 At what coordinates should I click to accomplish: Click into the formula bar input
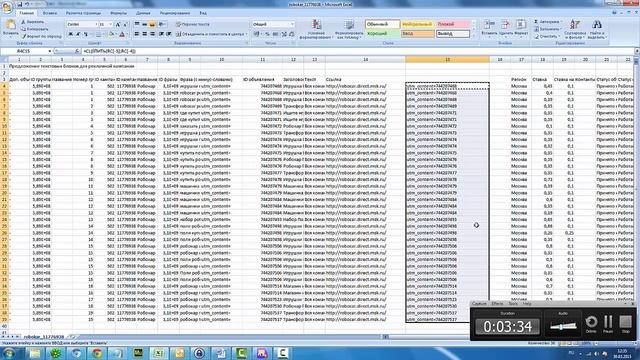[x=357, y=51]
